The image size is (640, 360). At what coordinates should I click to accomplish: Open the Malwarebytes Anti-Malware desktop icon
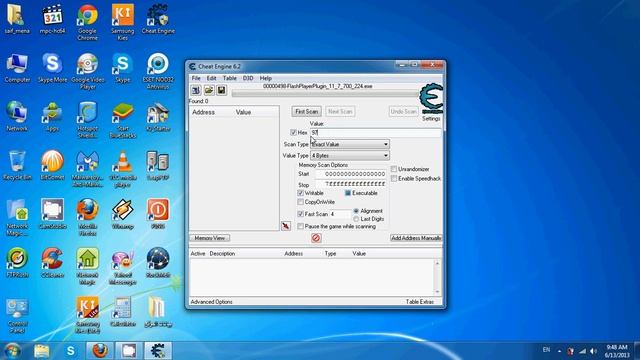pyautogui.click(x=87, y=169)
